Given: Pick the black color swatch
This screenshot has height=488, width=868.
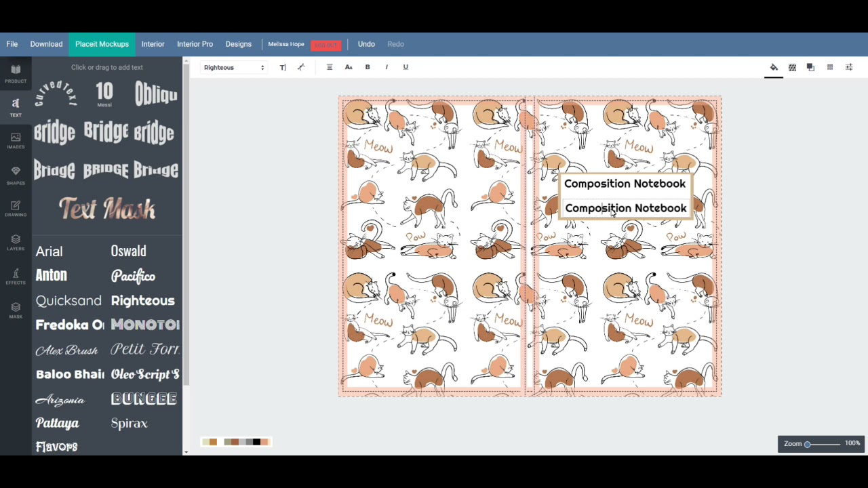Looking at the screenshot, I should point(256,442).
